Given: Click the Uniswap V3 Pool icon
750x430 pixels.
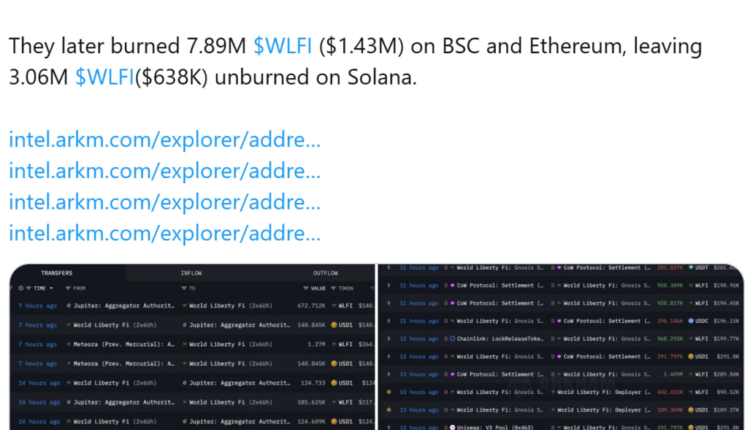Looking at the screenshot, I should click(x=452, y=424).
